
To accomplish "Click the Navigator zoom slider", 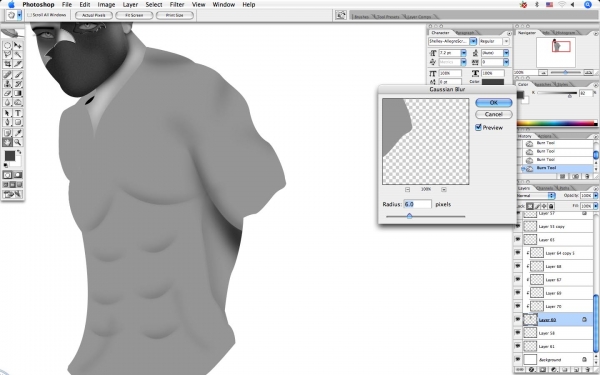I will tap(566, 72).
